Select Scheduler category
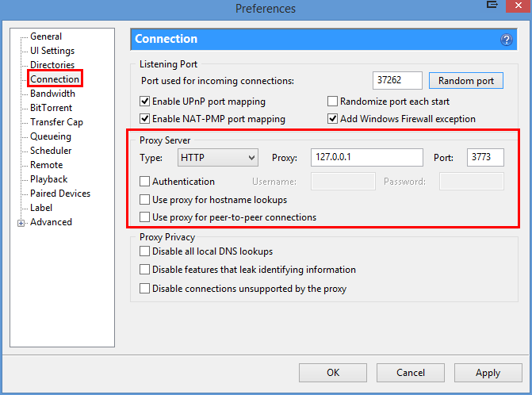 [x=51, y=151]
